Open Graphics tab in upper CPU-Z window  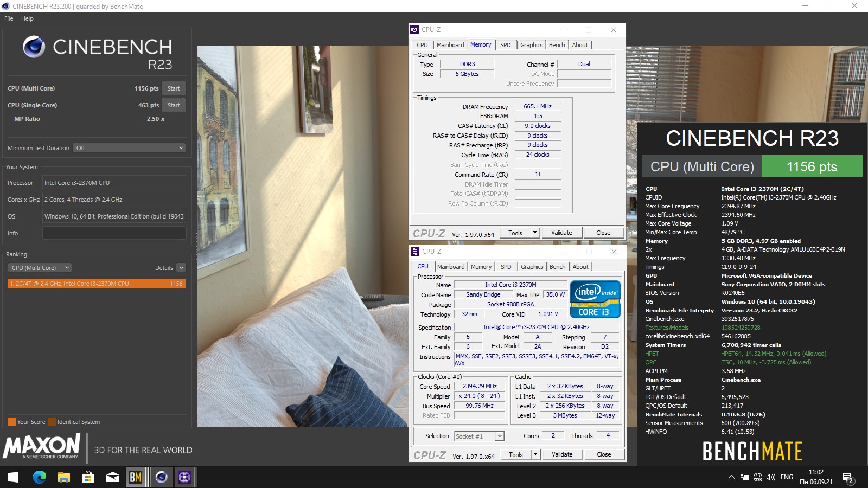[532, 45]
